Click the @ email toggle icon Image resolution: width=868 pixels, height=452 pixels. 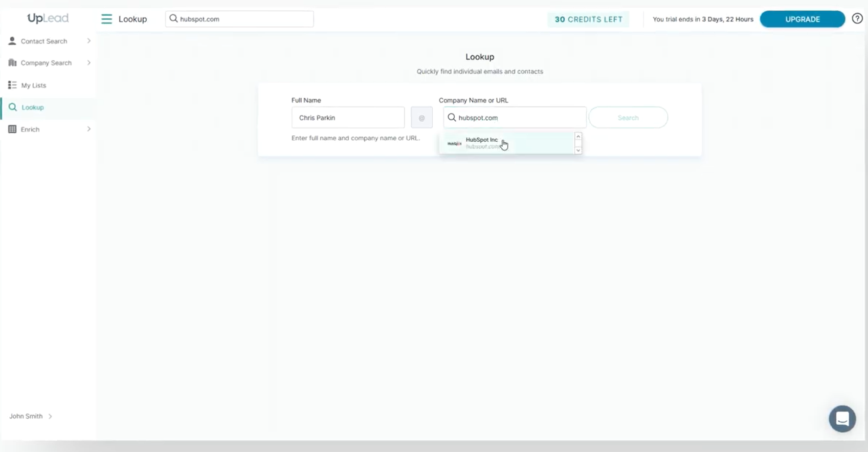point(422,118)
